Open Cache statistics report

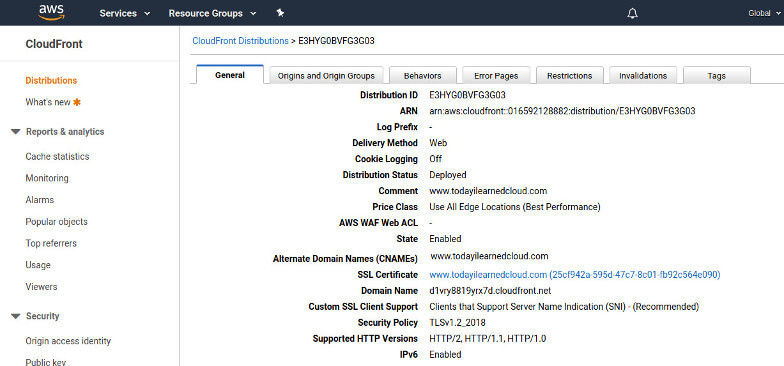point(58,156)
